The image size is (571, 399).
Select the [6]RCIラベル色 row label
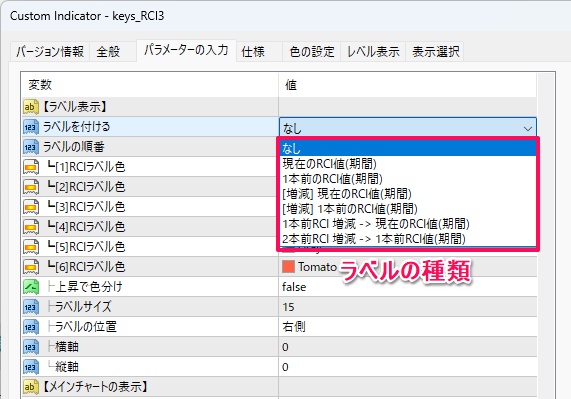86,267
